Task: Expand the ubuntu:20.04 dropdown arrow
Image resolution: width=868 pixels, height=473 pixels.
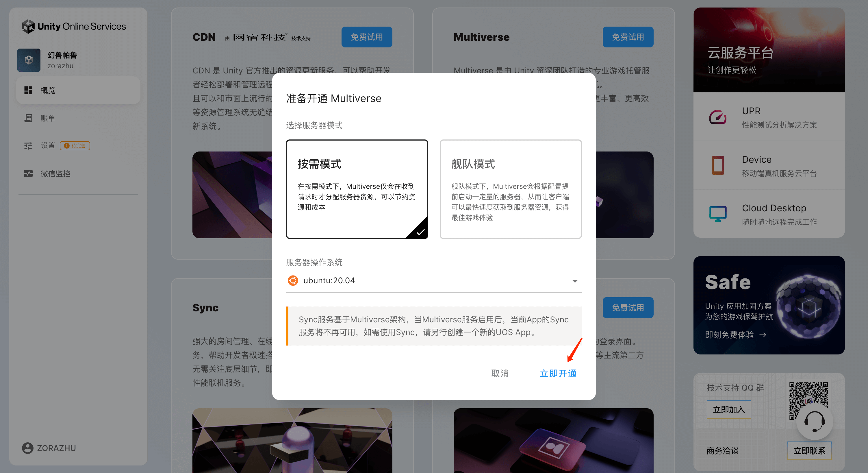Action: [574, 281]
